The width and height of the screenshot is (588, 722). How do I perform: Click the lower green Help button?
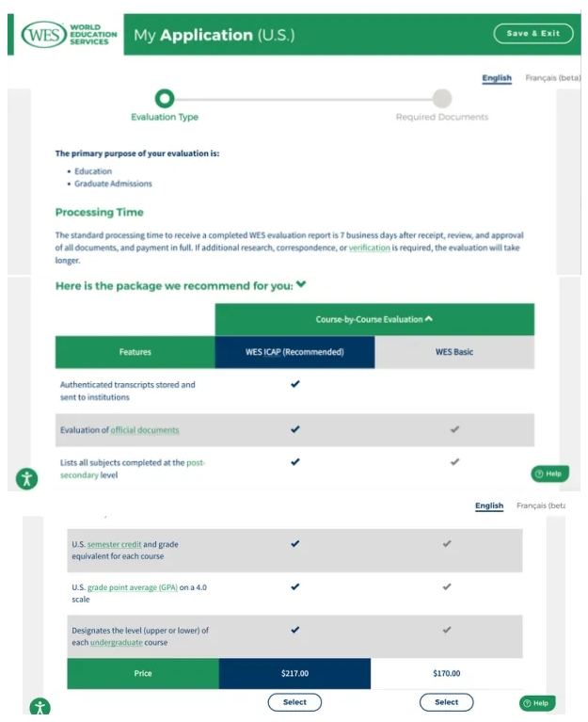coord(537,703)
